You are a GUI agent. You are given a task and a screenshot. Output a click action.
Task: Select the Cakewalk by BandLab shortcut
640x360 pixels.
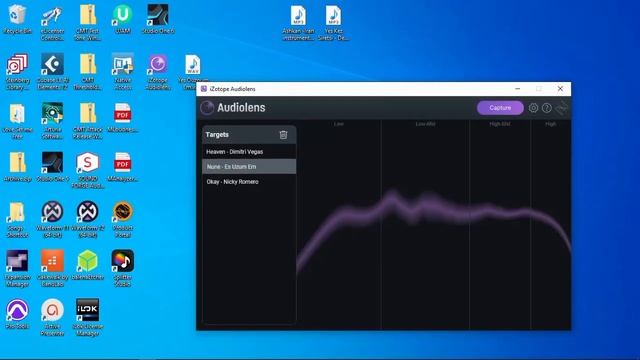click(x=52, y=269)
